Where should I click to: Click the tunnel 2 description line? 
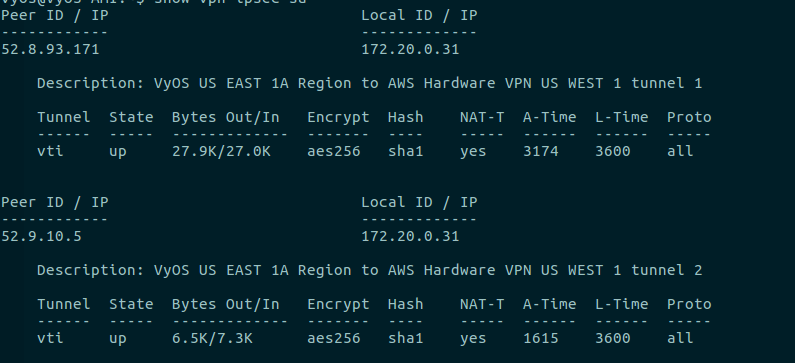[370, 271]
